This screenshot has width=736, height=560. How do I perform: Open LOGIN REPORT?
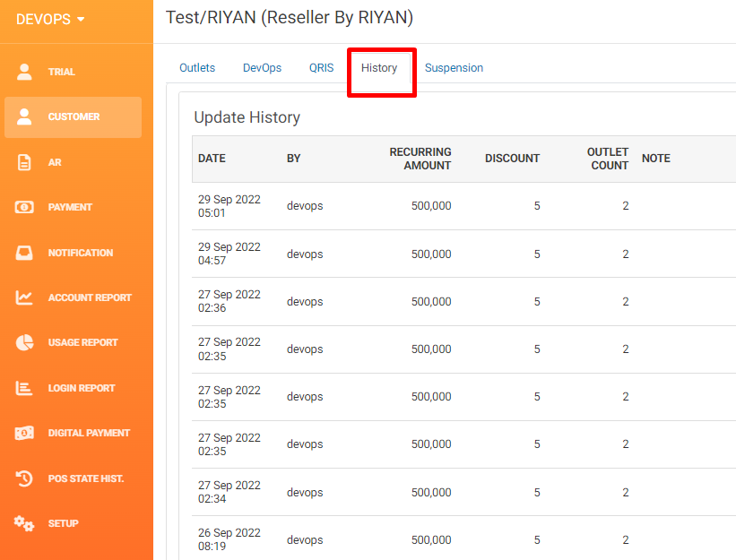pyautogui.click(x=82, y=388)
